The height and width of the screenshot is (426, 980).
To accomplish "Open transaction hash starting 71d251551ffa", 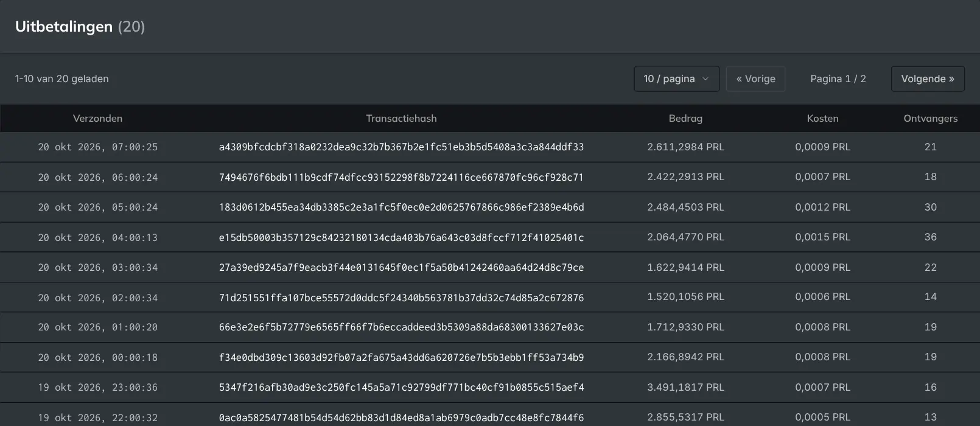I will [x=401, y=298].
